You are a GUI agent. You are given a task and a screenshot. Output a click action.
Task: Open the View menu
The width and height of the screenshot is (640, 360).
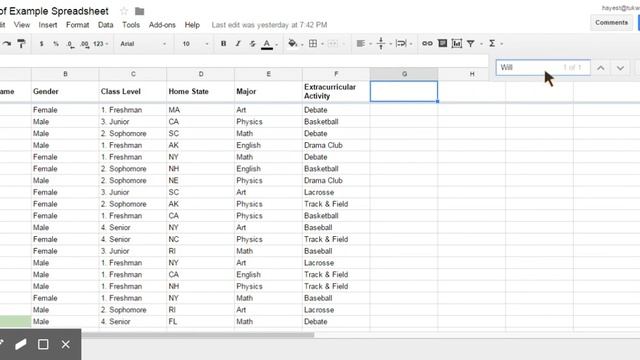coord(22,25)
